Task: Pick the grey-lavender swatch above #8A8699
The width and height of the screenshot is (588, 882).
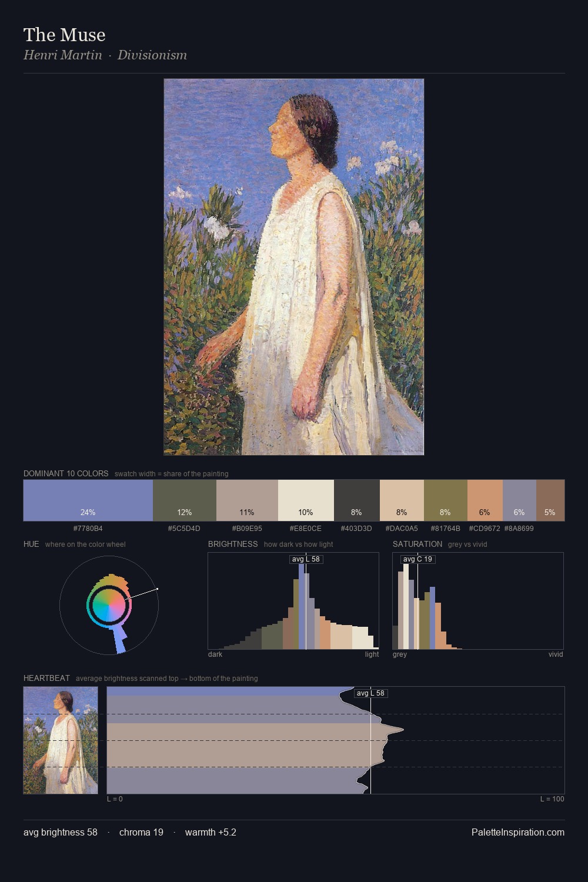Action: pos(519,500)
